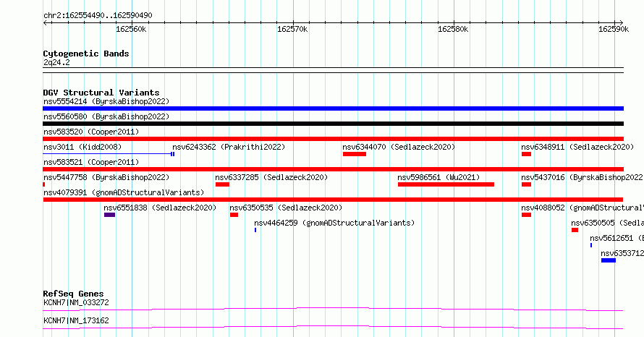644x337 pixels.
Task: Select the nsv6348911 red feature block
Action: tap(526, 154)
